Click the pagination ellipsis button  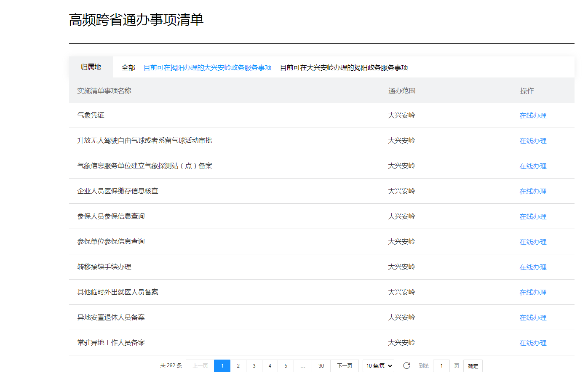coord(303,366)
